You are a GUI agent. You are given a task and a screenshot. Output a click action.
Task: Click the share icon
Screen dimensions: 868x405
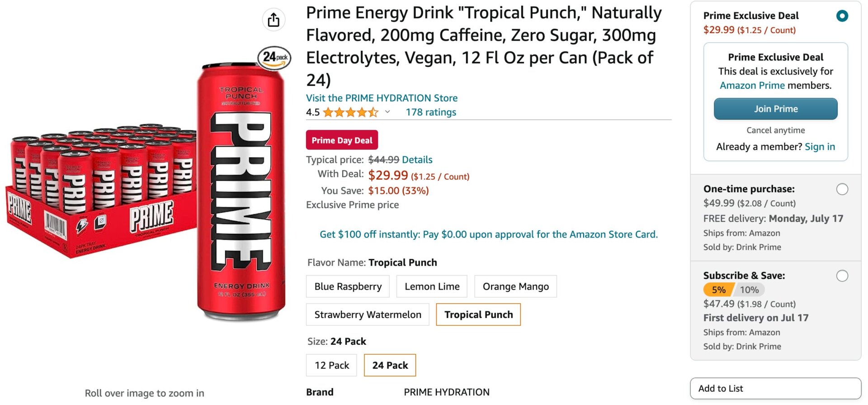click(273, 20)
